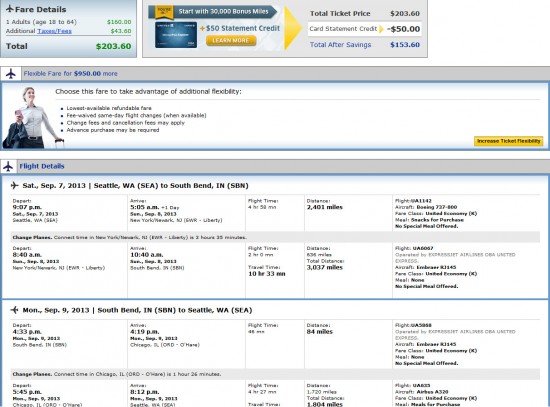Click the 2,401 miles distance
Image resolution: width=550 pixels, height=407 pixels.
click(x=324, y=207)
